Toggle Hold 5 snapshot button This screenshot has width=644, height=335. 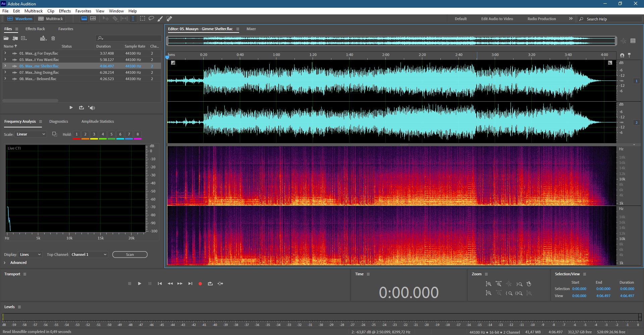(111, 134)
